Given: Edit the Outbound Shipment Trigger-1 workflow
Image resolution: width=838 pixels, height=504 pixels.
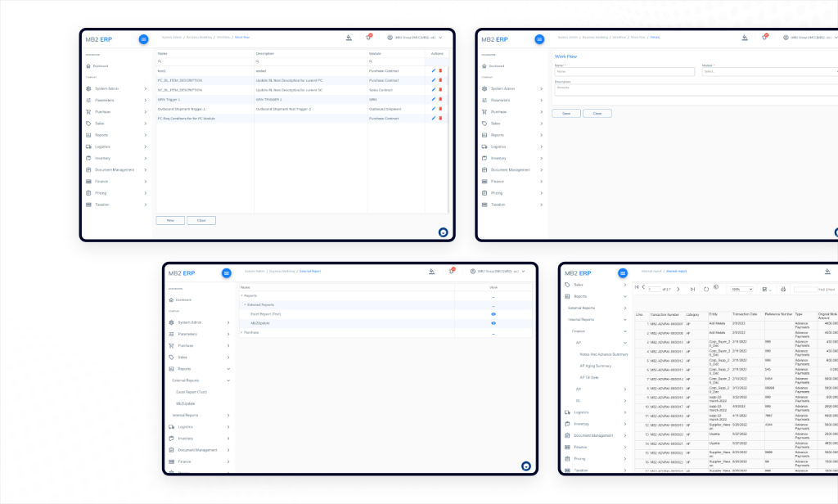Looking at the screenshot, I should (433, 109).
